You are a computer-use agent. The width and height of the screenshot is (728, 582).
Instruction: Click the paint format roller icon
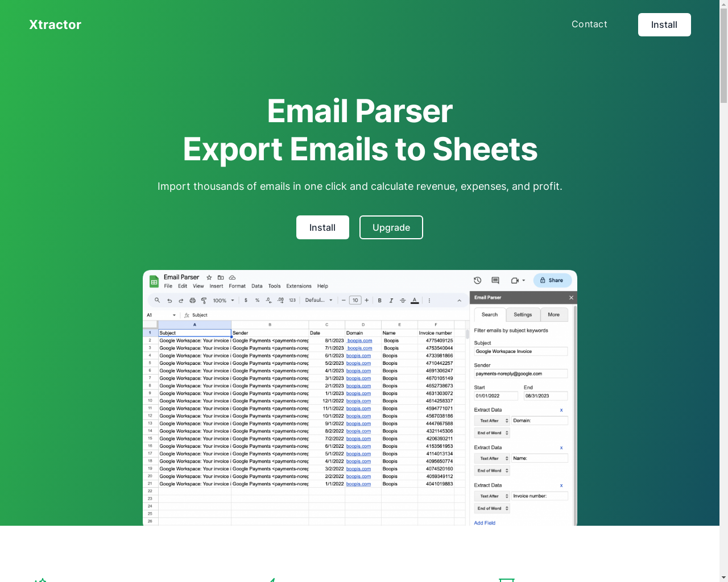[204, 300]
